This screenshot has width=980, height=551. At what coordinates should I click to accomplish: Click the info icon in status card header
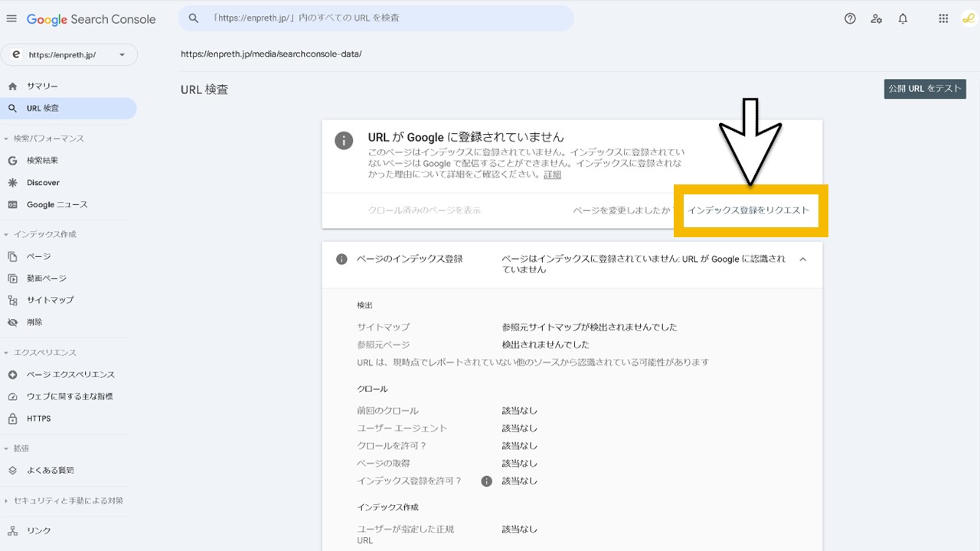[344, 141]
